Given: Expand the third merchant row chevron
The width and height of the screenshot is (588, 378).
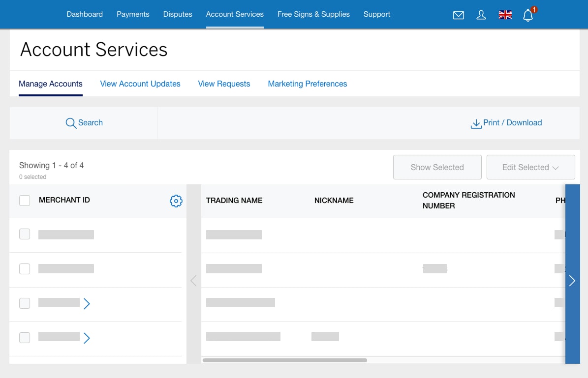Looking at the screenshot, I should pyautogui.click(x=87, y=303).
